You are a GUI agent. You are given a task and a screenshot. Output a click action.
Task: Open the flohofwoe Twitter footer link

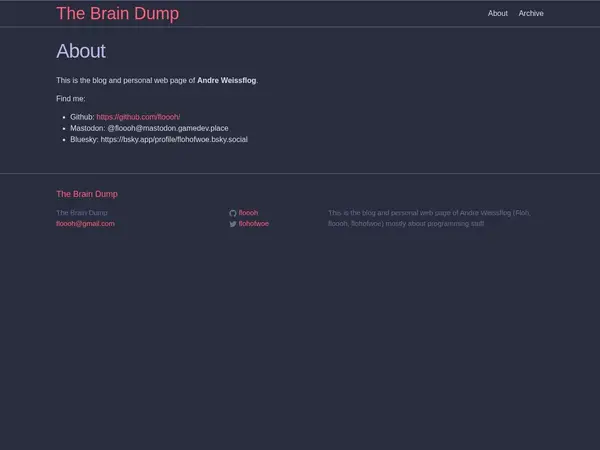[x=254, y=224]
